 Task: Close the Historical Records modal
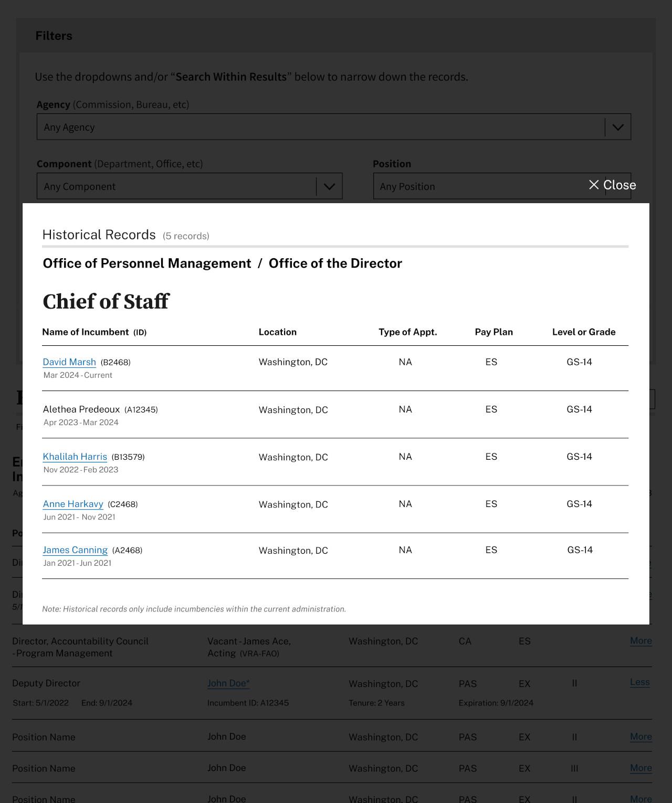point(612,185)
